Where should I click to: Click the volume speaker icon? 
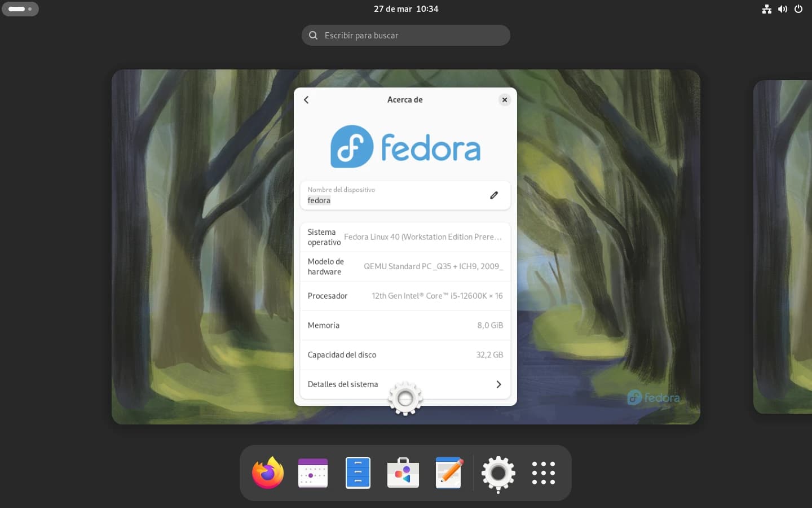click(x=783, y=9)
